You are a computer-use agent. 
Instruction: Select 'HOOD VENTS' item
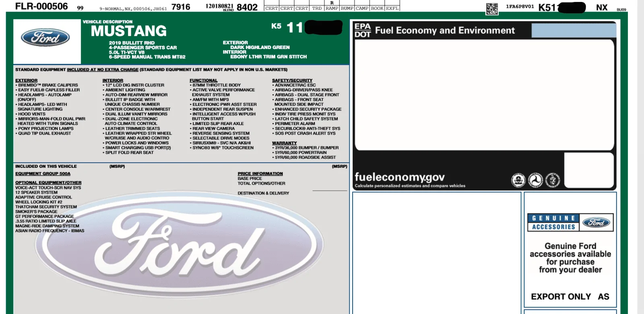click(30, 114)
